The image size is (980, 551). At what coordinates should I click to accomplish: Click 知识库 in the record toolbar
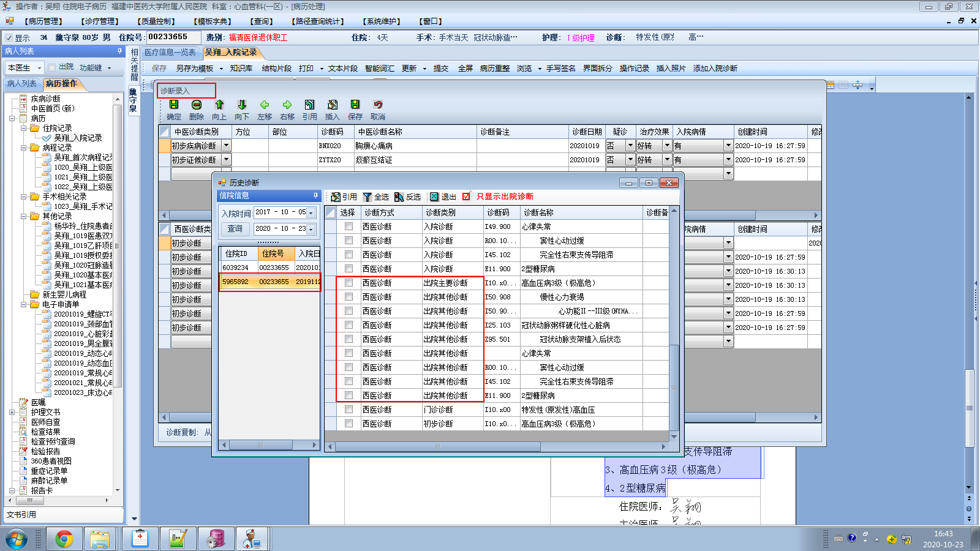click(241, 69)
